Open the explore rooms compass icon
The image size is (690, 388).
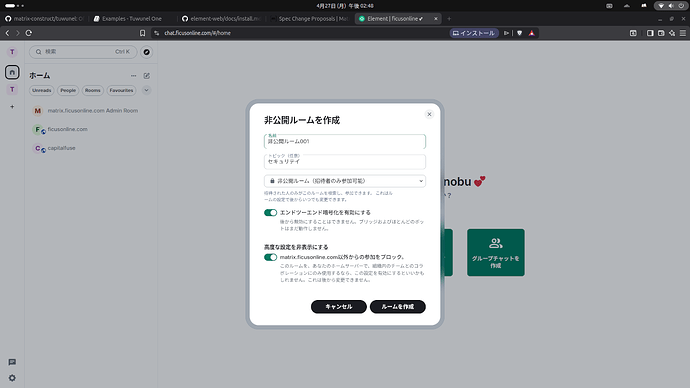pos(147,52)
